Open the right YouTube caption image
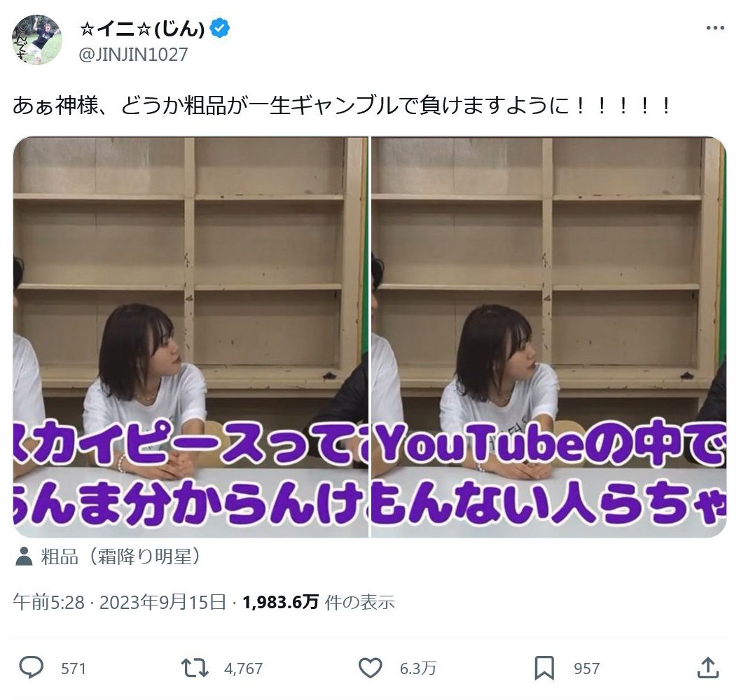739x700 pixels. click(548, 337)
